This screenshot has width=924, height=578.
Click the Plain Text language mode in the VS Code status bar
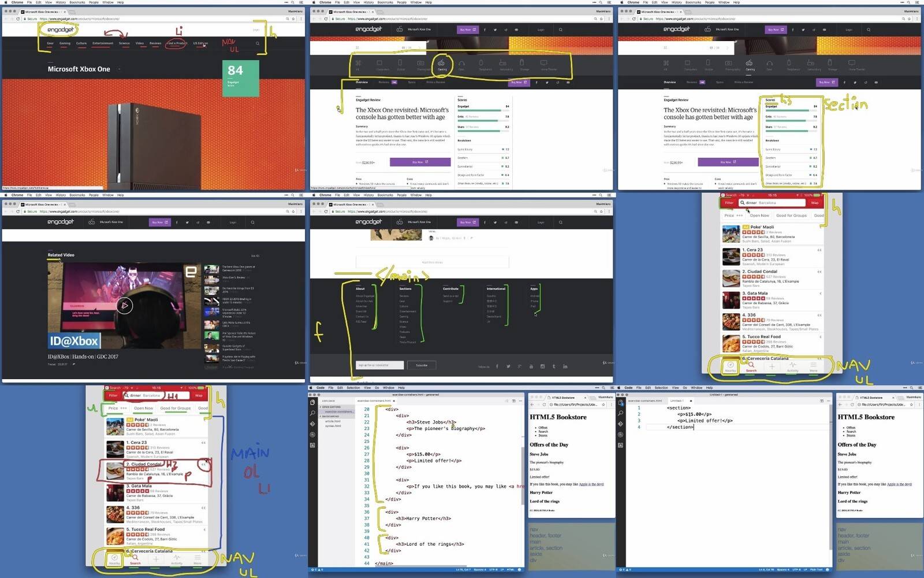816,569
